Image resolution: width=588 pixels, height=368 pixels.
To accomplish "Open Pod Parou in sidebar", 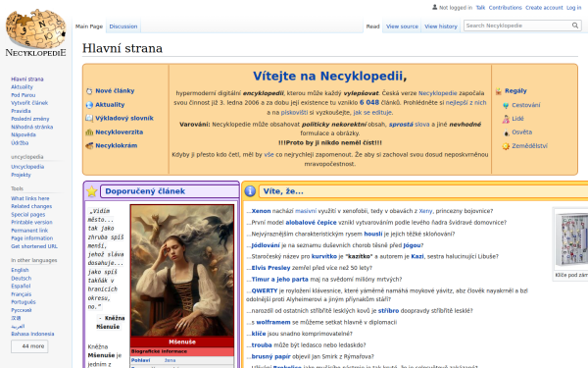I will pyautogui.click(x=24, y=95).
